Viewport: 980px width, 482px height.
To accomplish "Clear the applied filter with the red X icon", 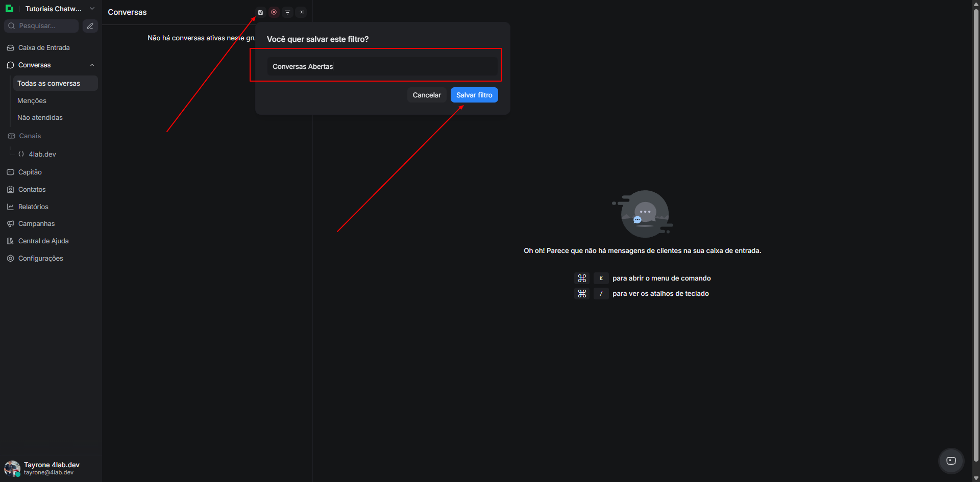I will (274, 12).
